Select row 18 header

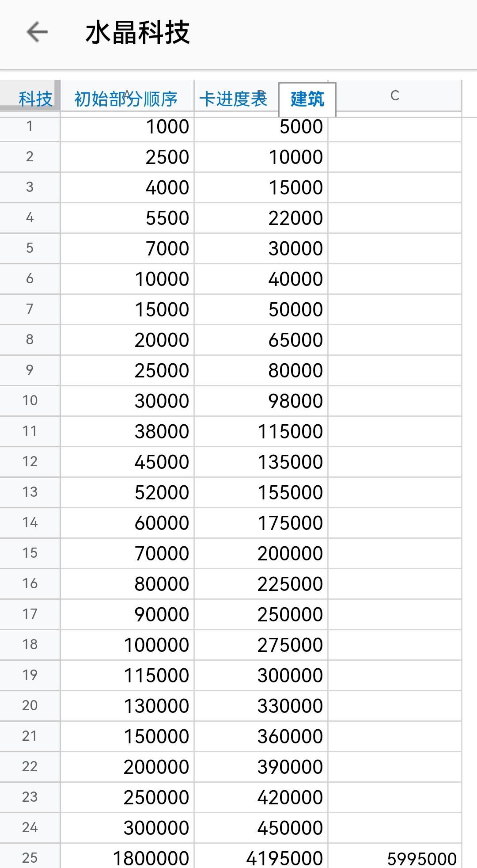pos(30,644)
